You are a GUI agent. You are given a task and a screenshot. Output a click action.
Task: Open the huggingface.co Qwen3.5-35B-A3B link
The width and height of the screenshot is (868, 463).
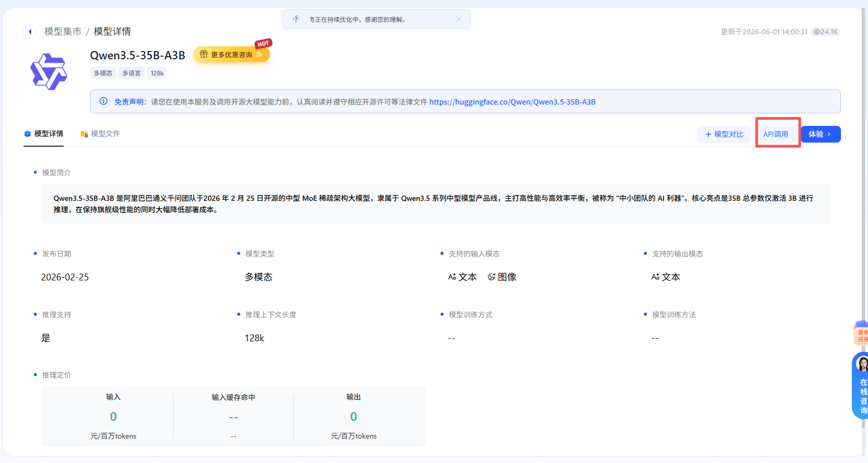point(512,102)
